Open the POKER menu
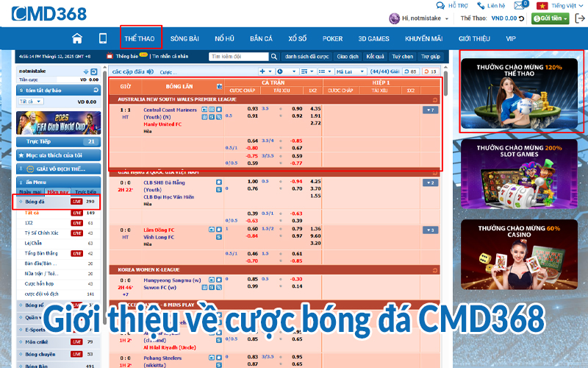588x368 pixels. [332, 38]
